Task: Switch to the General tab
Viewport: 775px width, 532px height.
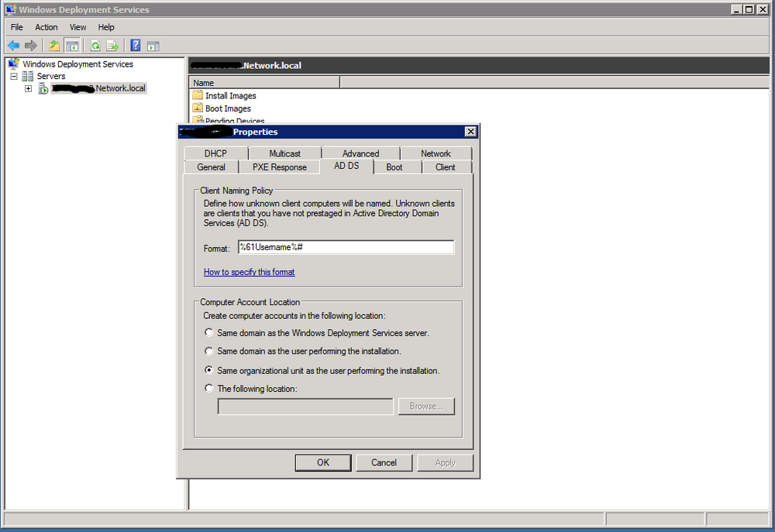Action: point(211,167)
